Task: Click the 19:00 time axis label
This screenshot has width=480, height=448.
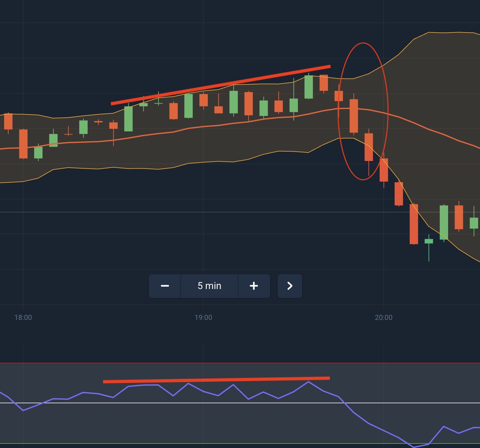Action: pos(203,318)
